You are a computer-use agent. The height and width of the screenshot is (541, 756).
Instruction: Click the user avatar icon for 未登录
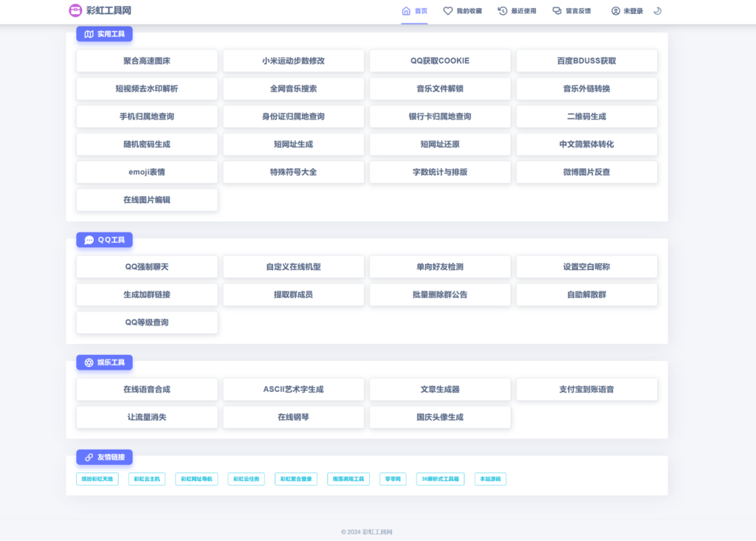616,11
